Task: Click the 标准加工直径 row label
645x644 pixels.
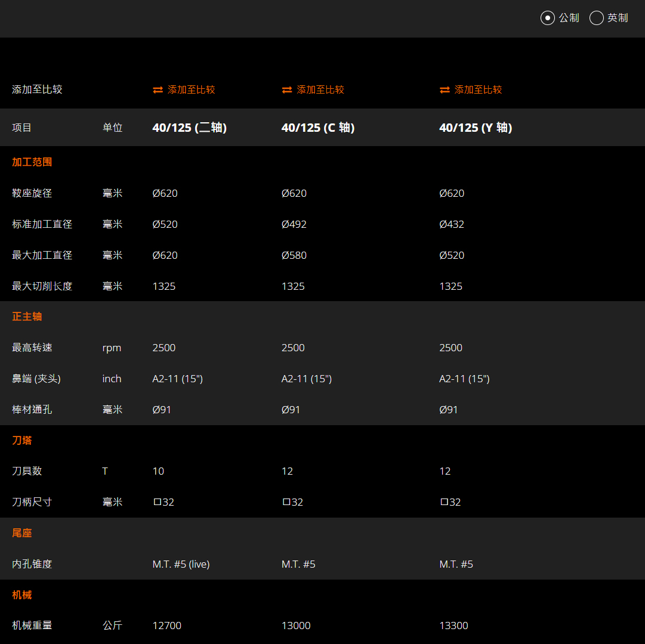Action: coord(42,224)
